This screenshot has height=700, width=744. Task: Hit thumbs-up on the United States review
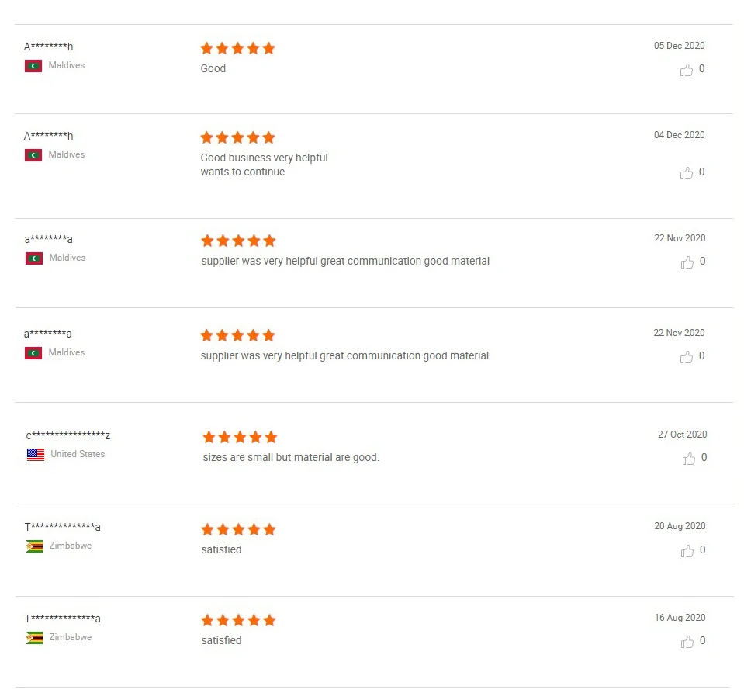coord(689,459)
